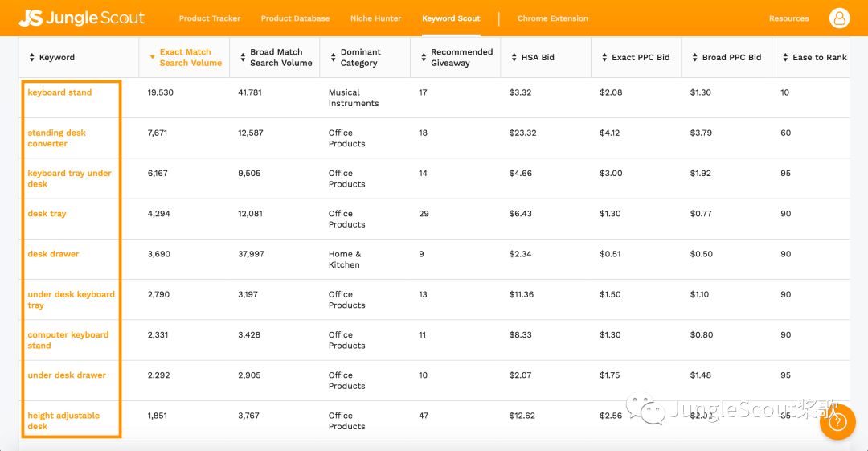This screenshot has width=868, height=451.
Task: Sort by Keyword column arrows icon
Action: click(31, 58)
